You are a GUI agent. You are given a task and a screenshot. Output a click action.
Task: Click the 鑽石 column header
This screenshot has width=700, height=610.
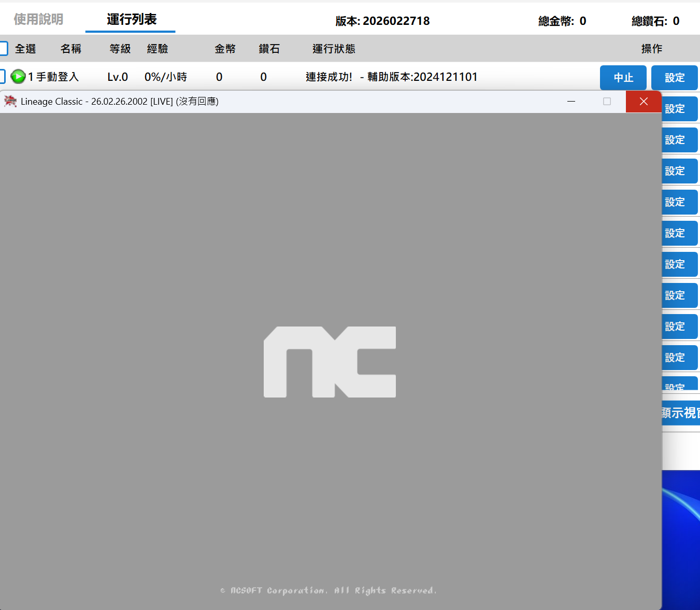click(269, 49)
